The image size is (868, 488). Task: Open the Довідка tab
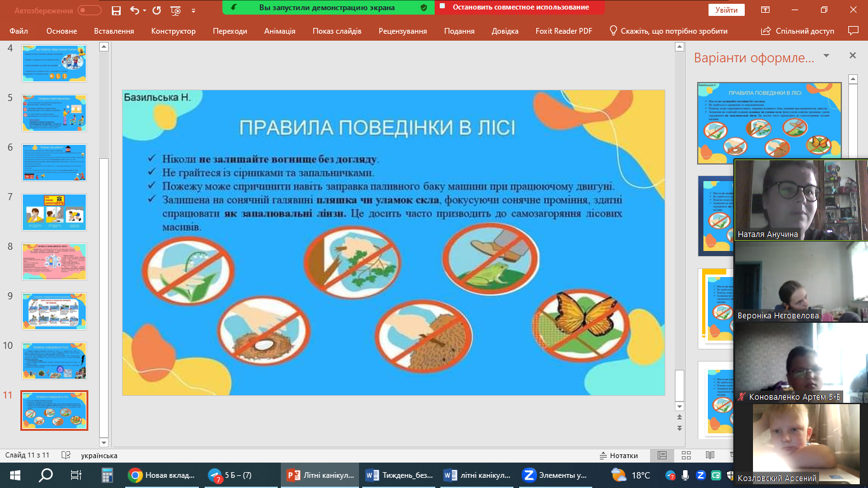pyautogui.click(x=505, y=30)
